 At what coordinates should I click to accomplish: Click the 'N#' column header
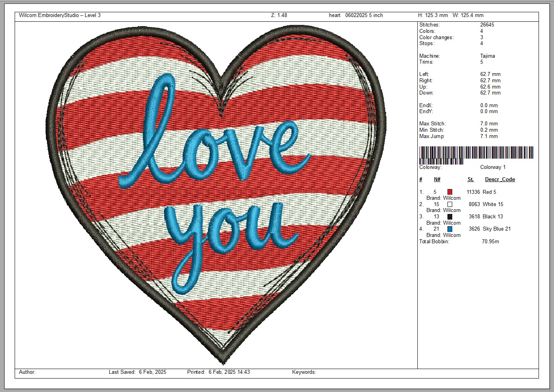tap(437, 180)
